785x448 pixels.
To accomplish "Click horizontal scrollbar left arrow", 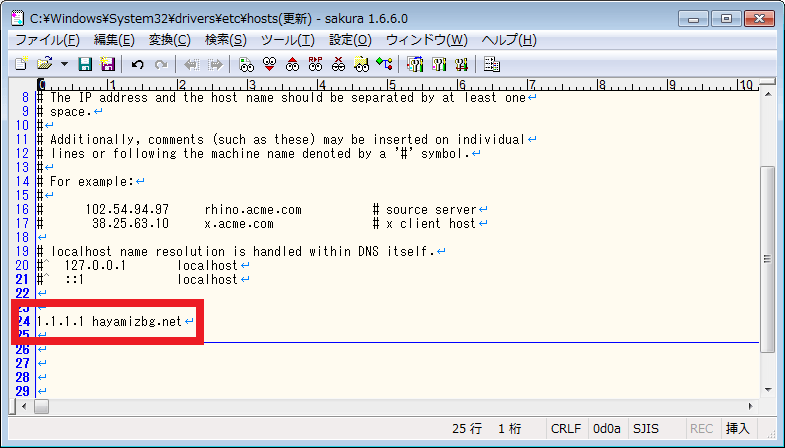I will point(24,406).
